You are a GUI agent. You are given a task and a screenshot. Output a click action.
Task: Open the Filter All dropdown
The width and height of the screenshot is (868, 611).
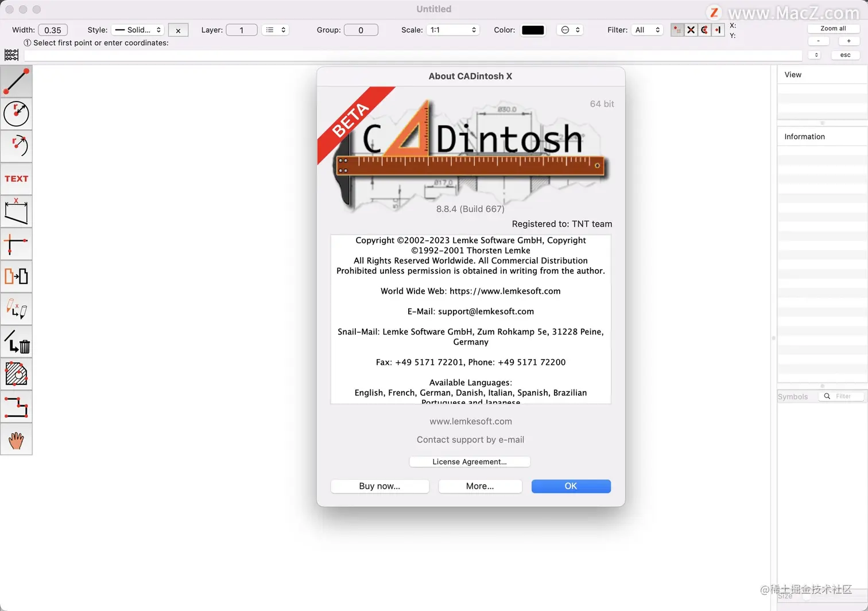click(x=647, y=30)
